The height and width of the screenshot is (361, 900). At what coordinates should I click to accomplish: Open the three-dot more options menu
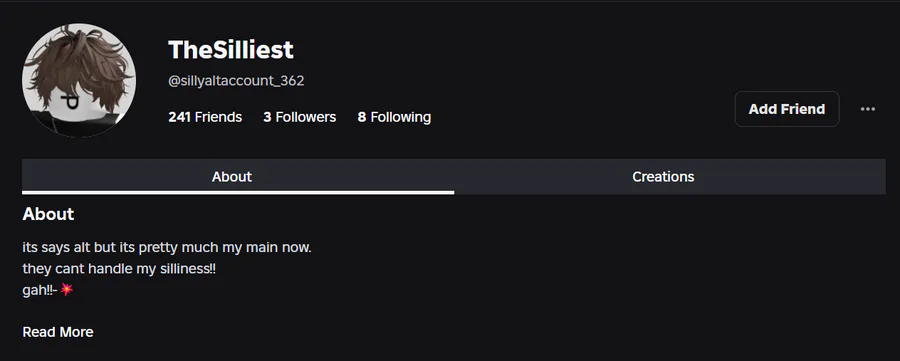coord(867,109)
